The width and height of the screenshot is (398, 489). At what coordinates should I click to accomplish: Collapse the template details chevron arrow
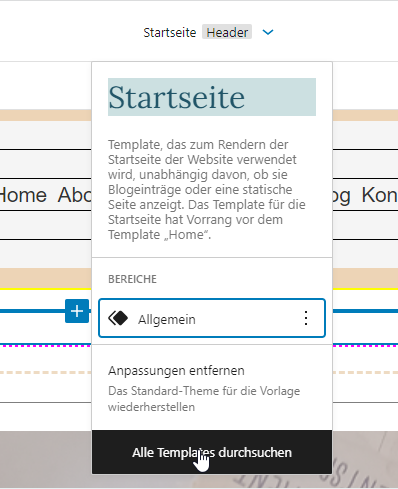click(268, 32)
